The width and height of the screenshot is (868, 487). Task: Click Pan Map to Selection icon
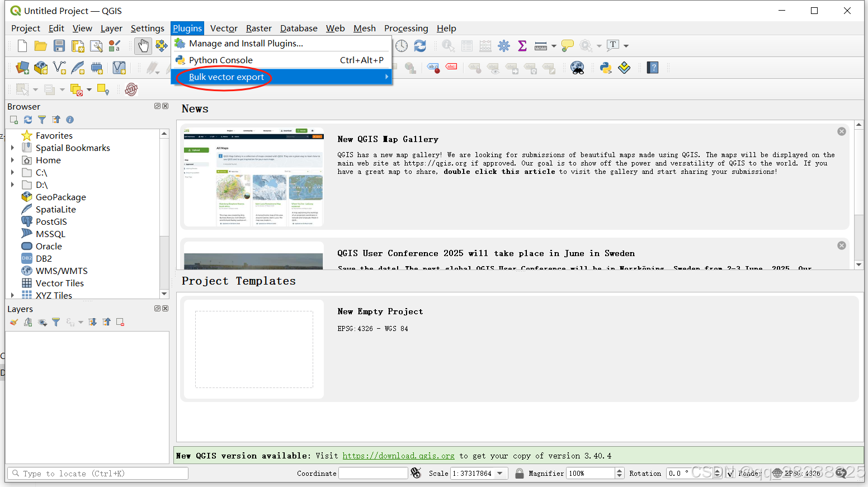tap(161, 46)
